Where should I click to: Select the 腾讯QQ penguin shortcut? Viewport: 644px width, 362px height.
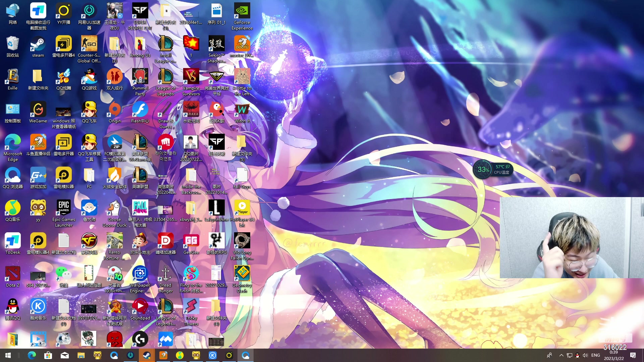pyautogui.click(x=13, y=310)
